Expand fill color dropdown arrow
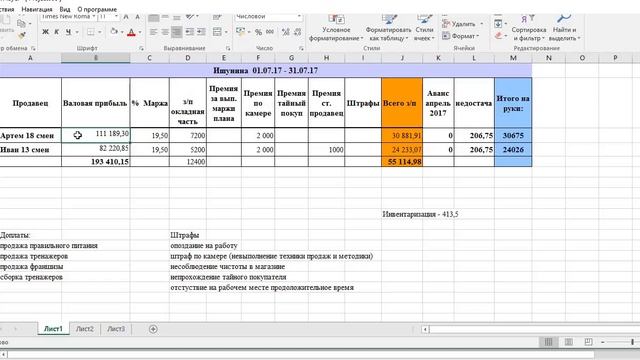Viewport: 640px width, 360px height. (122, 32)
